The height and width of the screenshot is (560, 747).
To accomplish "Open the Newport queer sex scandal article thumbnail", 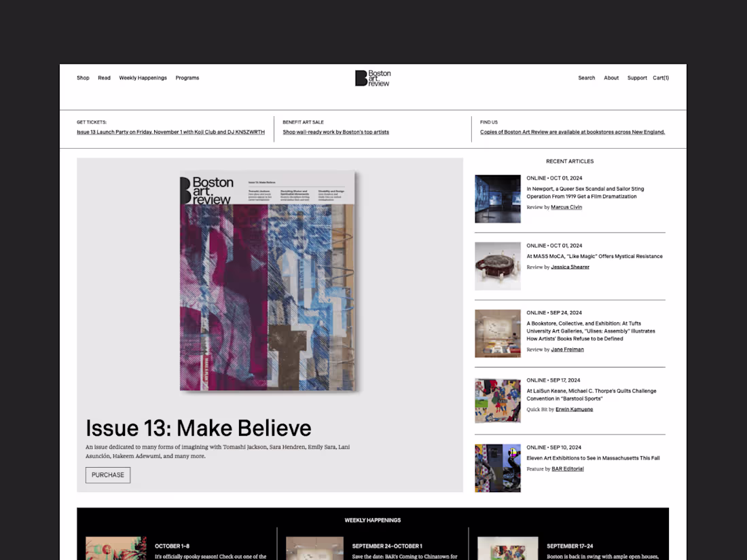I will (x=497, y=198).
